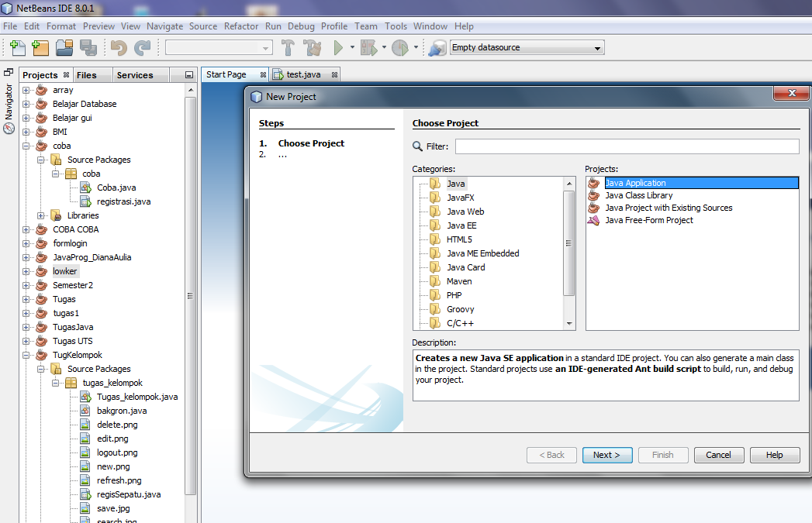
Task: Cancel the New Project dialog
Action: point(718,455)
